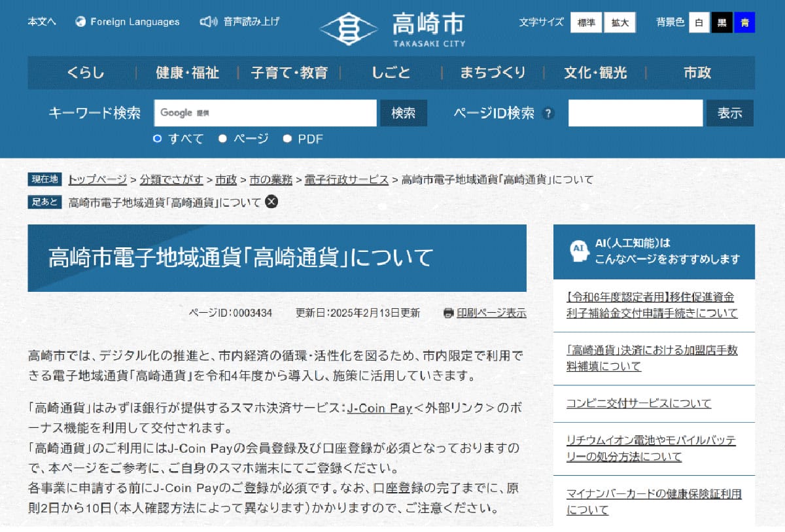The width and height of the screenshot is (785, 532).
Task: Set background color to black (黒)
Action: pyautogui.click(x=722, y=22)
